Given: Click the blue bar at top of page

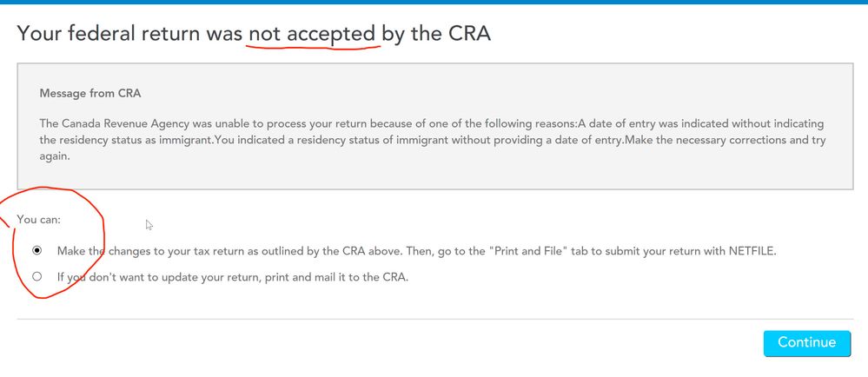Looking at the screenshot, I should tap(434, 2).
